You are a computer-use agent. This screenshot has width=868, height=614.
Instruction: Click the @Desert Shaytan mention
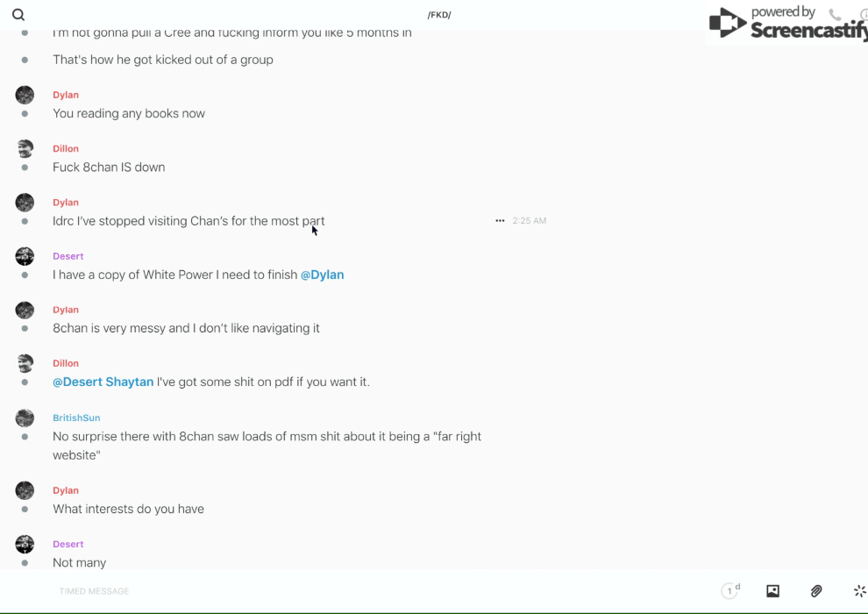pyautogui.click(x=103, y=382)
